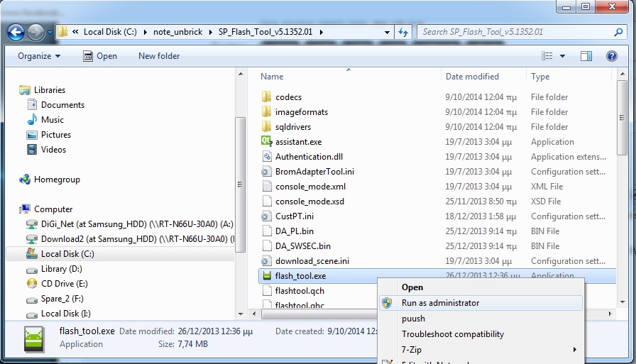This screenshot has width=636, height=364.
Task: Select the flash_tool.exe android icon
Action: click(x=266, y=276)
